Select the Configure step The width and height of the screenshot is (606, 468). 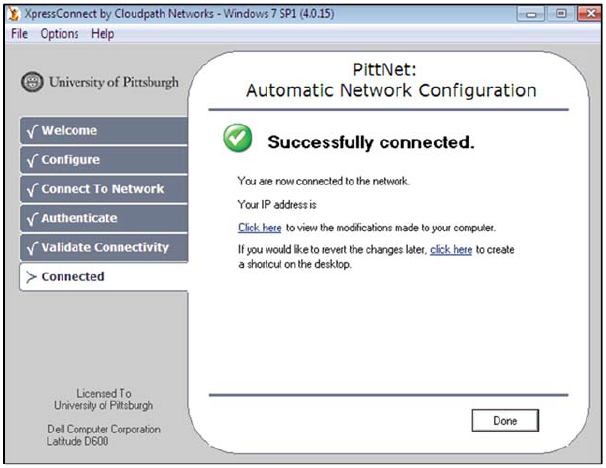tap(104, 160)
